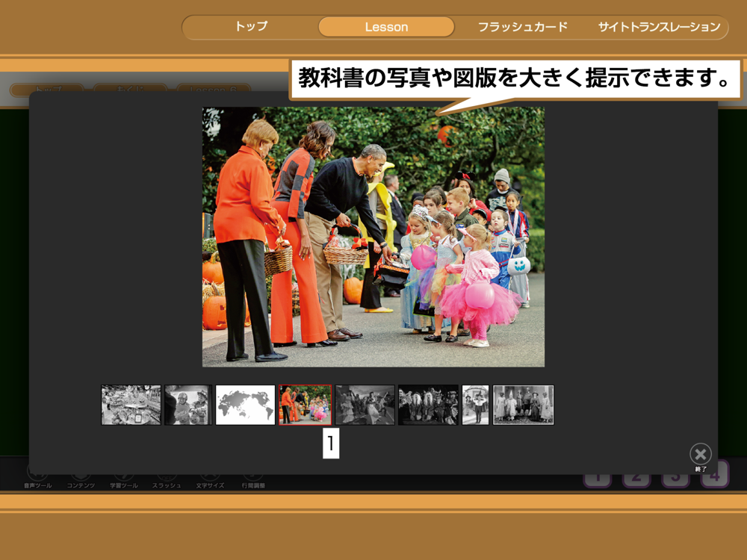Open the 行間調整 line spacing control
The height and width of the screenshot is (560, 747).
pyautogui.click(x=253, y=477)
